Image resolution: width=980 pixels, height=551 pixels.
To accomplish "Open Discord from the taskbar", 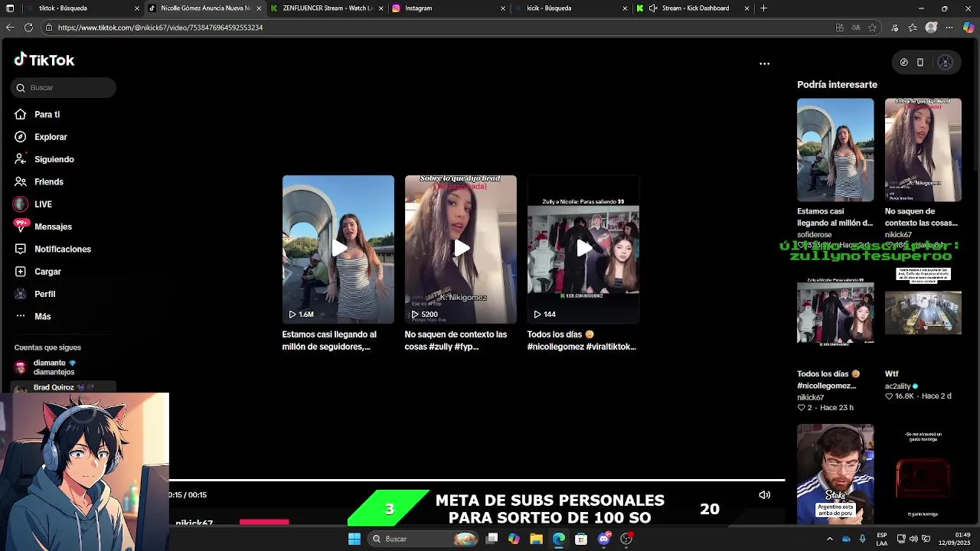I will (x=604, y=539).
